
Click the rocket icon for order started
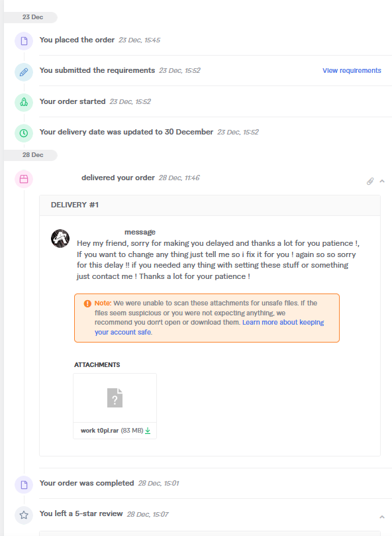pos(24,102)
